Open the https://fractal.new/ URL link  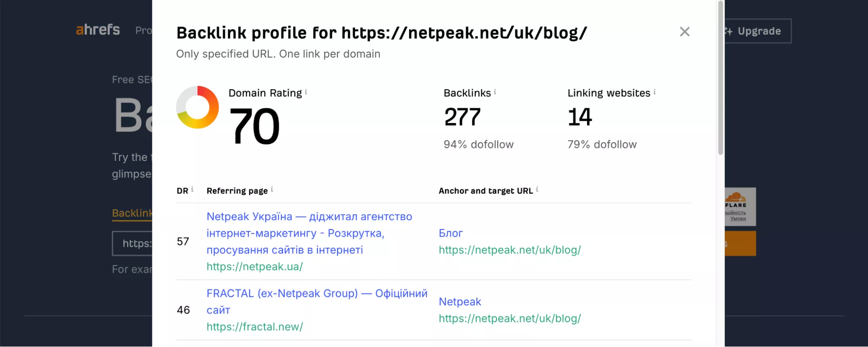click(x=254, y=327)
